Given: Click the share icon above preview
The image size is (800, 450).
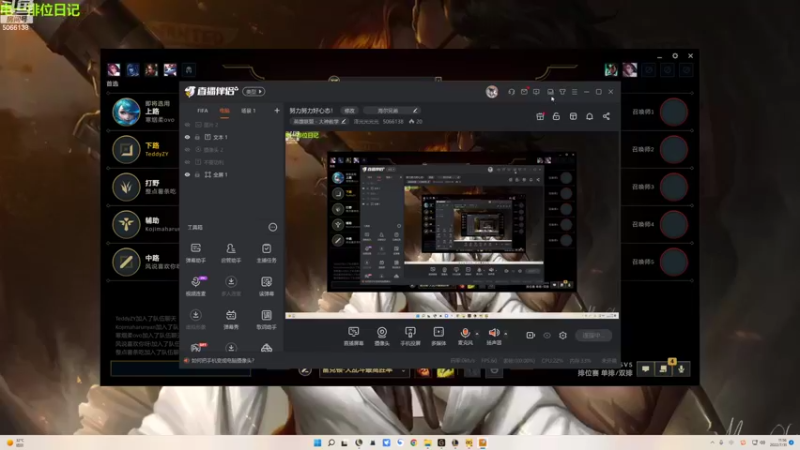Looking at the screenshot, I should coord(606,116).
